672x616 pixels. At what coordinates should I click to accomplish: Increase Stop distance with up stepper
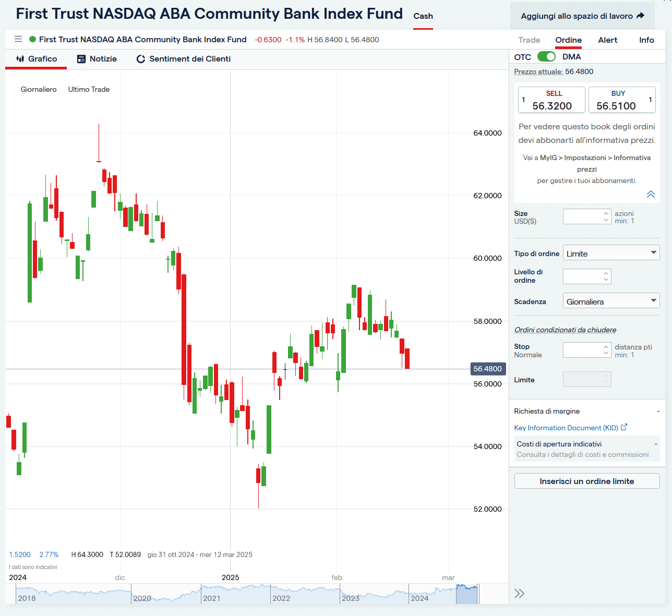click(606, 346)
